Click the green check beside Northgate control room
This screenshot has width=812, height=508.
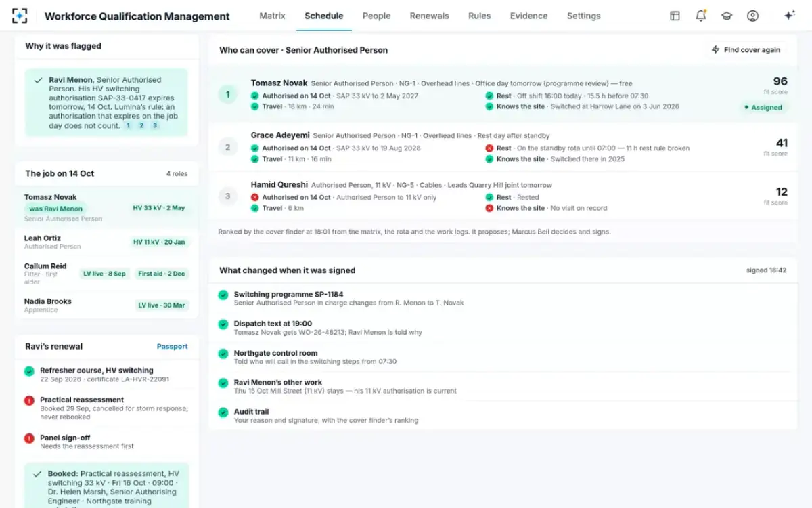[x=223, y=354]
